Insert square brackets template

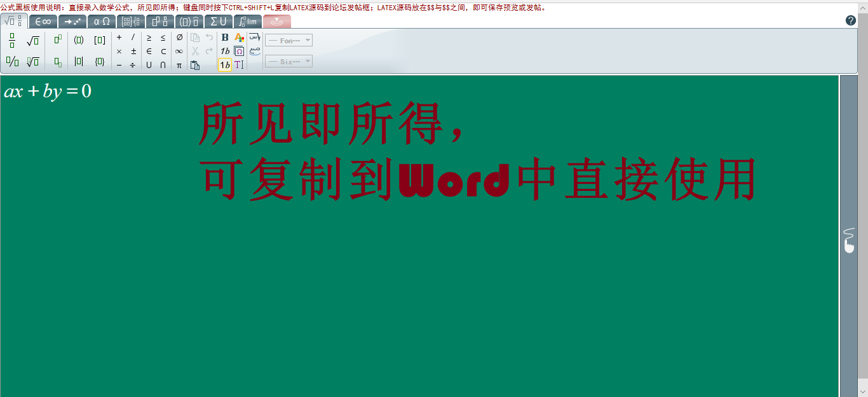[x=100, y=40]
